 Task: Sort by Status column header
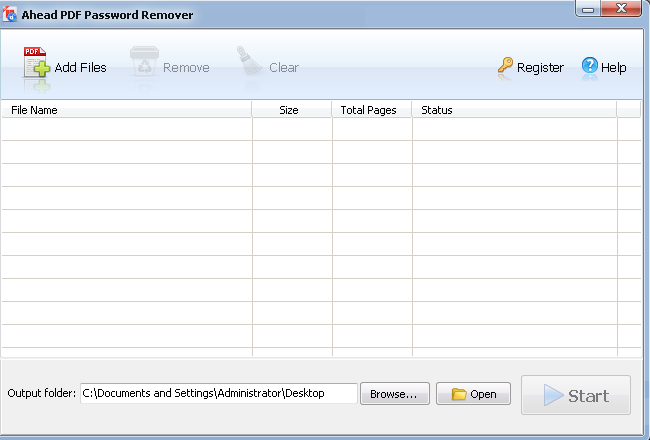[514, 110]
